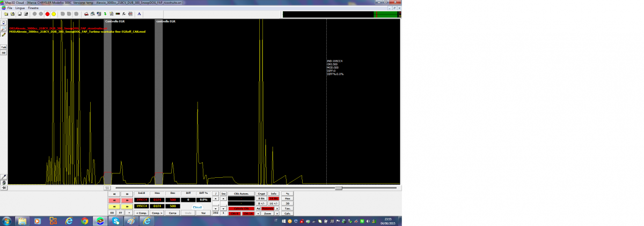
Task: Click the 00 button
Action: point(112,213)
